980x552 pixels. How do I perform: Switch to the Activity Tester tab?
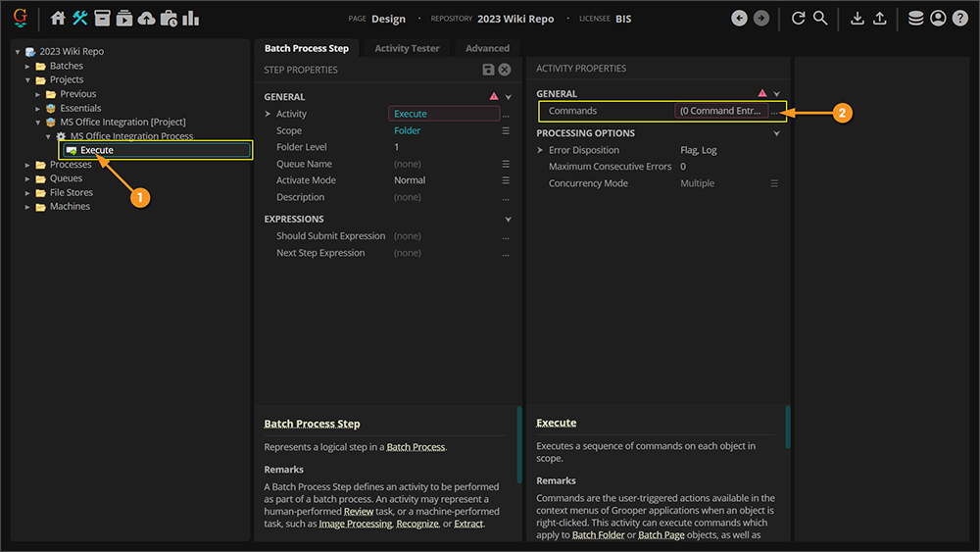pyautogui.click(x=407, y=48)
